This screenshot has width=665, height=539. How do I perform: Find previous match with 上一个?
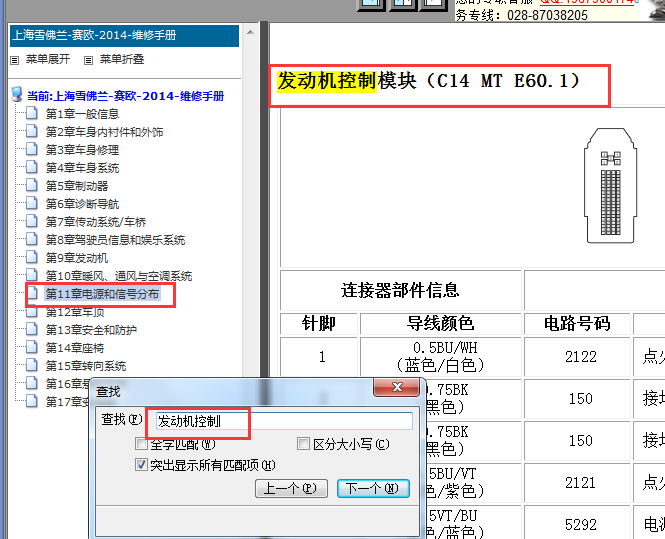click(291, 489)
